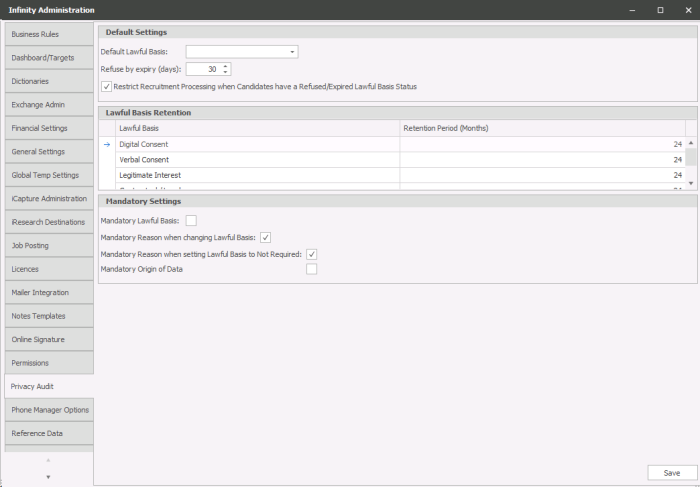Open the Business Rules tab
Image resolution: width=700 pixels, height=487 pixels.
click(x=47, y=34)
